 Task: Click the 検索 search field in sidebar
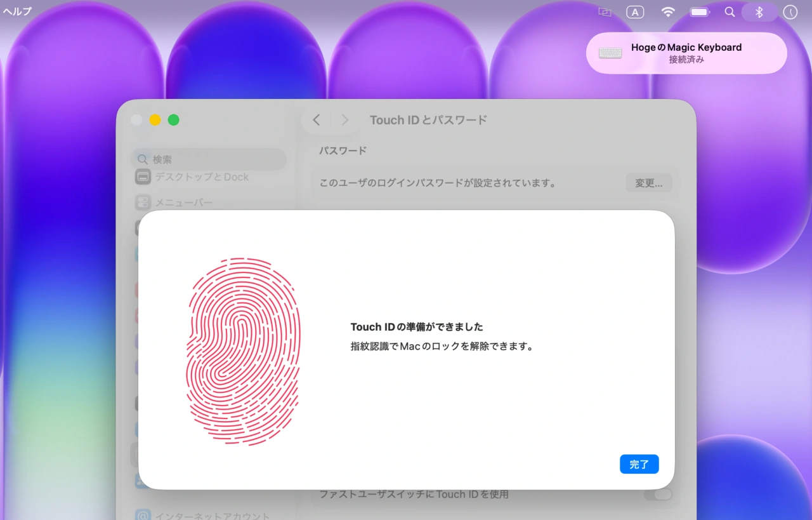click(x=209, y=159)
